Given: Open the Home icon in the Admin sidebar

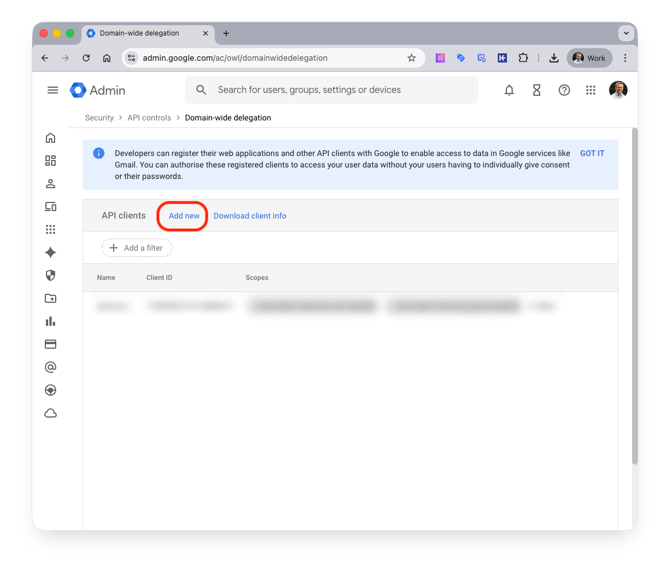Looking at the screenshot, I should [51, 138].
